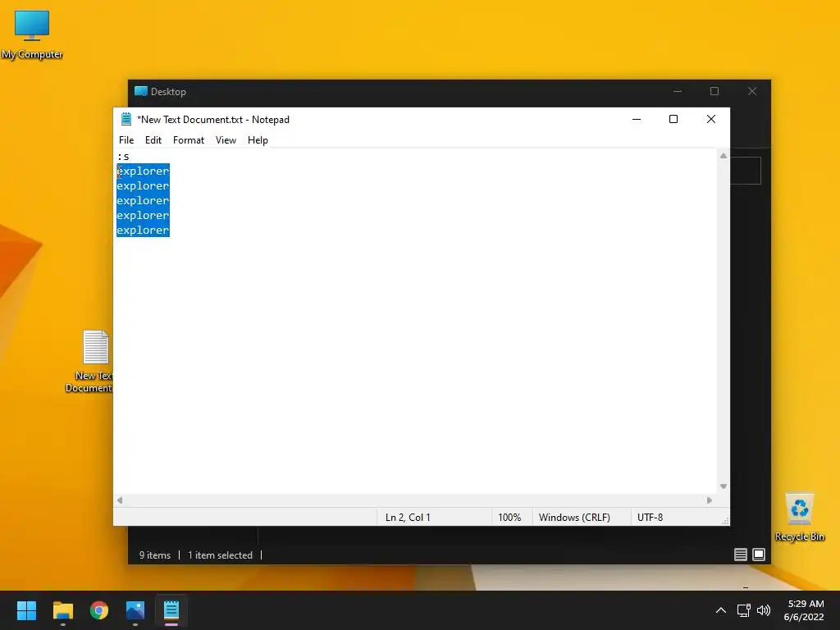The image size is (840, 630).
Task: Open the Help menu in Notepad
Action: click(258, 140)
